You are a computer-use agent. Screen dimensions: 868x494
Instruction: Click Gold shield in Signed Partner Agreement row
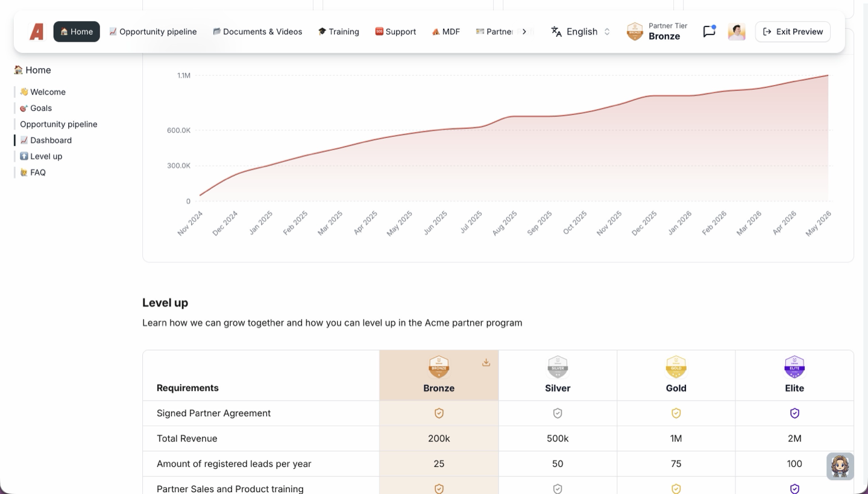click(676, 413)
